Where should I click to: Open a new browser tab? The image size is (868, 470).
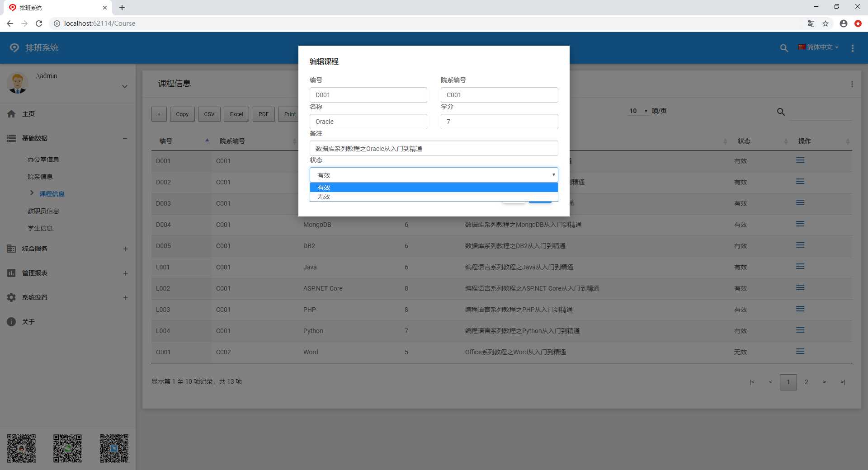[122, 8]
